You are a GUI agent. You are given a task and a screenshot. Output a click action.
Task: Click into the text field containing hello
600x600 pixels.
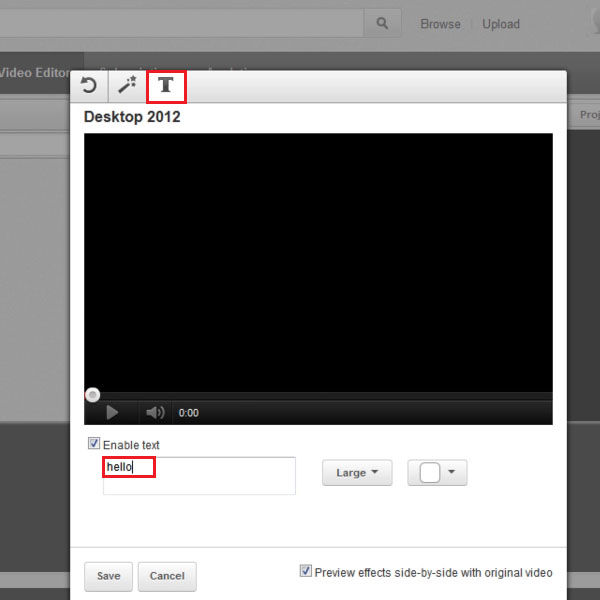click(x=199, y=475)
